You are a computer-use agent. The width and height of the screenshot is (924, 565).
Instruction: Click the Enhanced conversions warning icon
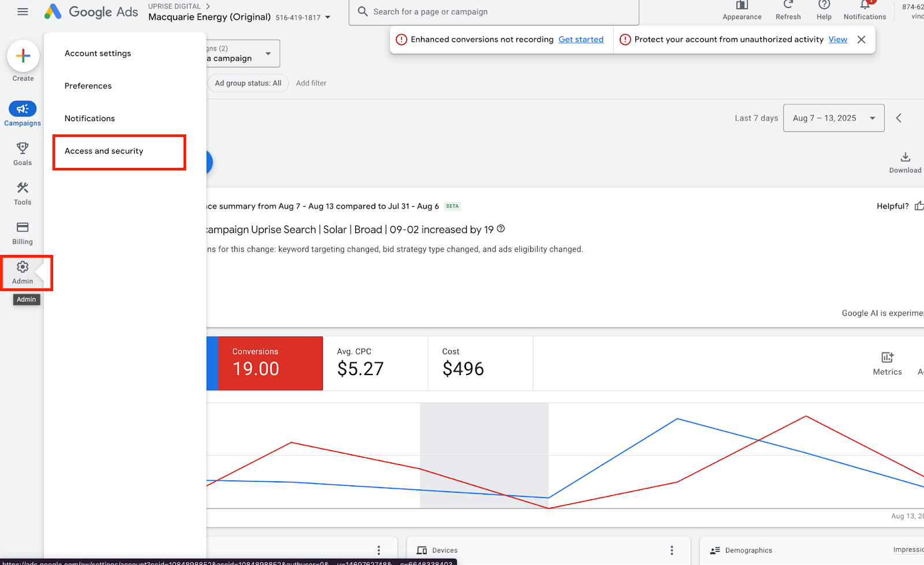pos(401,39)
